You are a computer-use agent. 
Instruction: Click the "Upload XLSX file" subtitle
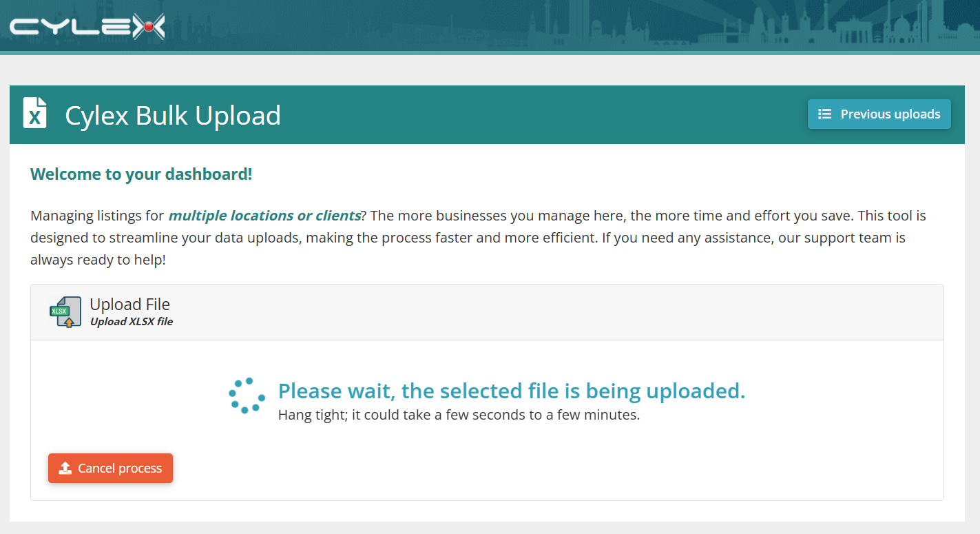(132, 322)
